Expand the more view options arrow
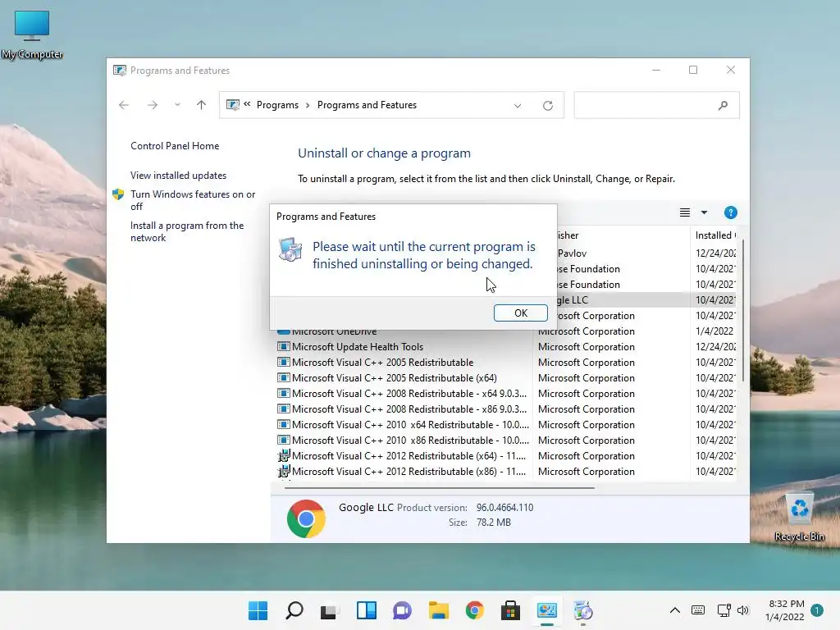The width and height of the screenshot is (840, 630). click(x=704, y=212)
